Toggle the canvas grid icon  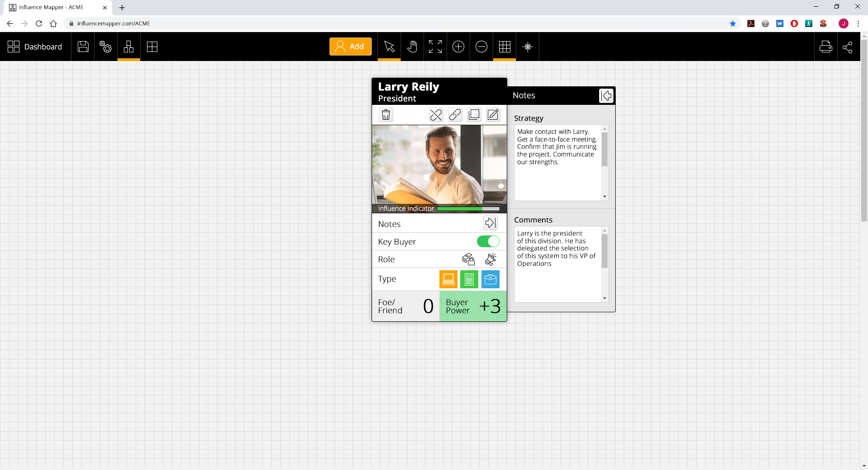(x=505, y=47)
